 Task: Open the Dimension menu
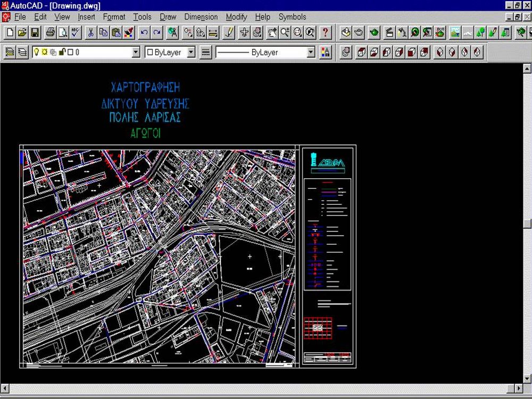point(201,16)
